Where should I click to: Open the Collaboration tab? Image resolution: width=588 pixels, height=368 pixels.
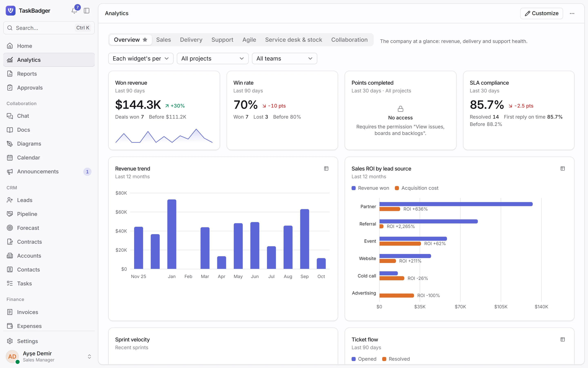[x=349, y=40]
